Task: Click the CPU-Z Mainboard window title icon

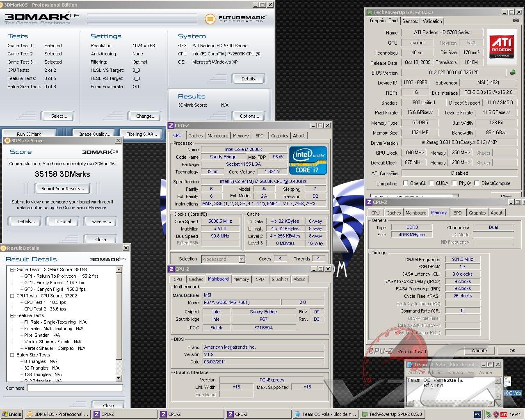Action: (x=171, y=269)
